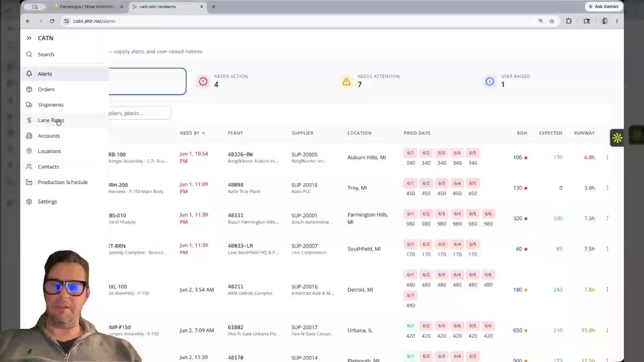Click the Production Schedule calendar icon

pyautogui.click(x=29, y=182)
